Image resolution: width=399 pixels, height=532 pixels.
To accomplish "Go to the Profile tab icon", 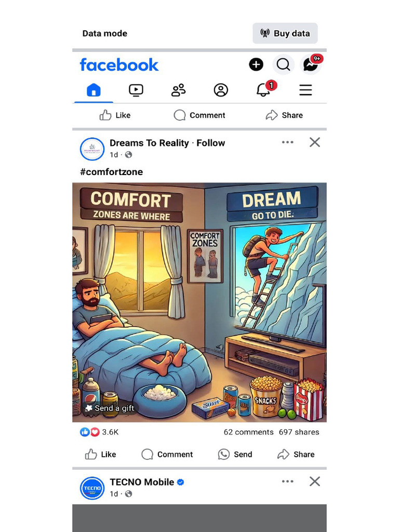I will pos(221,90).
